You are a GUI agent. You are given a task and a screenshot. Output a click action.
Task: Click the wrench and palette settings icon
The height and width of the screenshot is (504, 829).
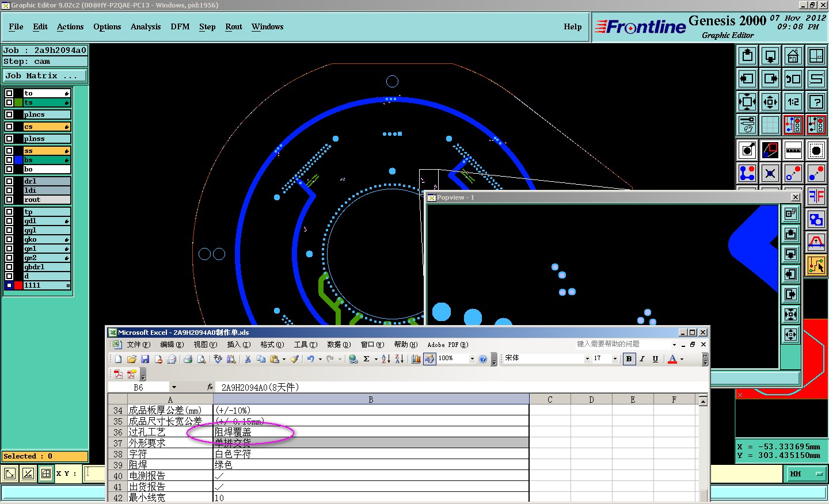[x=747, y=125]
